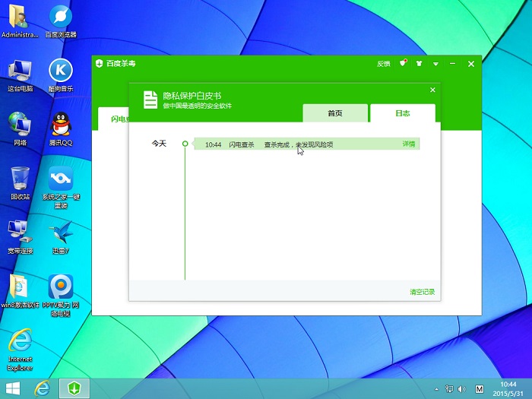Open the Windows Start button
The image size is (532, 399).
(13, 388)
